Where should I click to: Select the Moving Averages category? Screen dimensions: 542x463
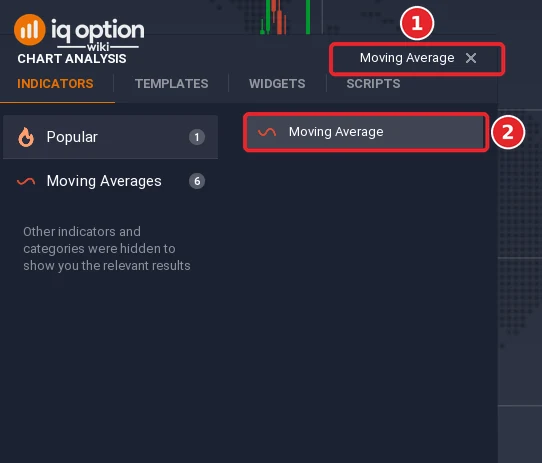tap(110, 181)
